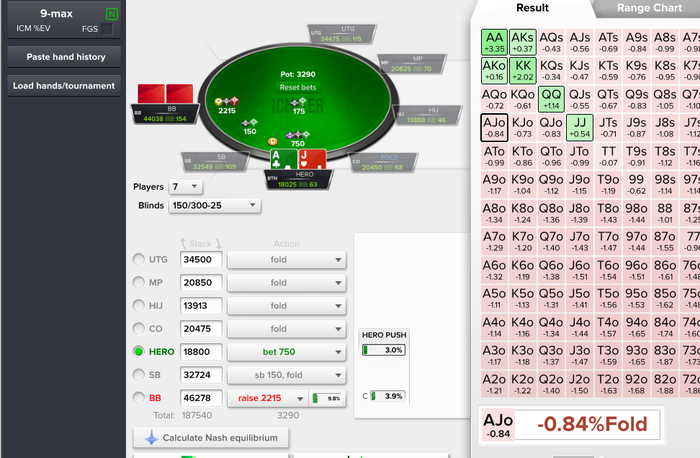Click the UTG seat plate on table
700x458 pixels.
point(342,34)
